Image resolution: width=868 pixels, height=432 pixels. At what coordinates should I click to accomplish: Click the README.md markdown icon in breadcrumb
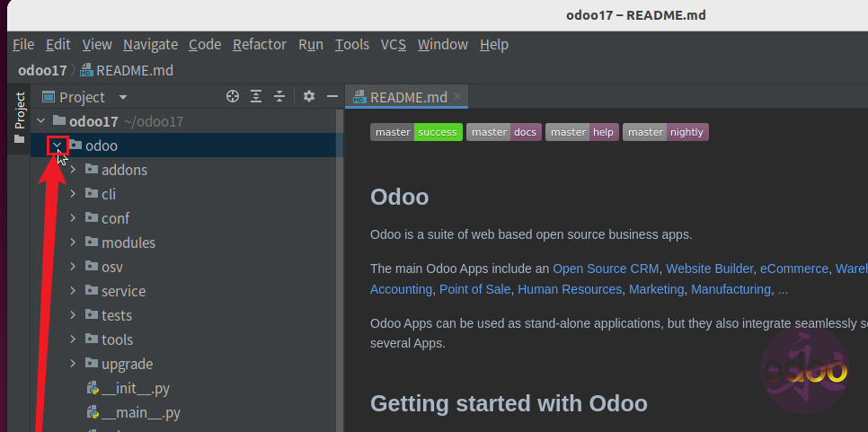click(85, 70)
